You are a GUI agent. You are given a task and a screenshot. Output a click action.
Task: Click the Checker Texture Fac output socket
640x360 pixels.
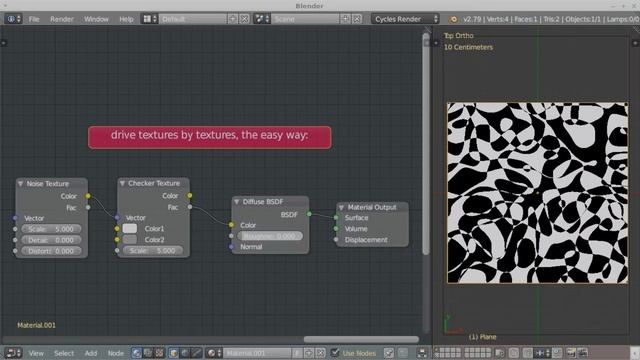point(190,207)
